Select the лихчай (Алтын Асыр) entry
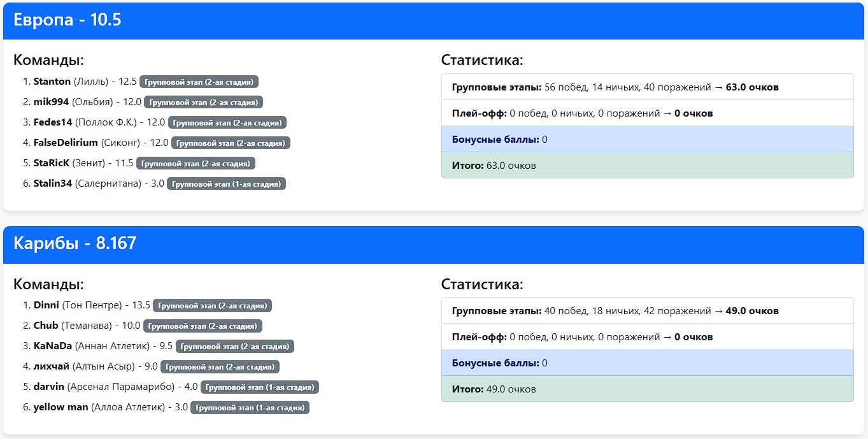Screen dimensions: 868x439 tap(152, 366)
